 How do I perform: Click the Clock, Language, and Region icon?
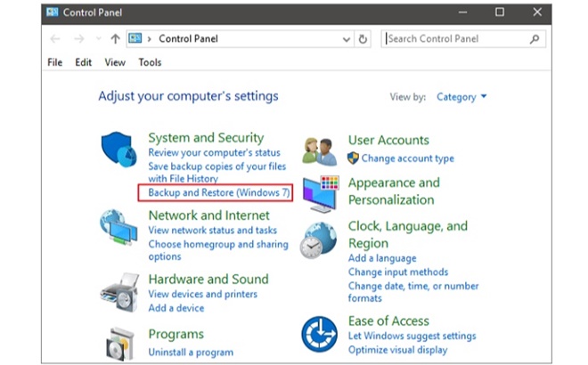click(x=320, y=240)
